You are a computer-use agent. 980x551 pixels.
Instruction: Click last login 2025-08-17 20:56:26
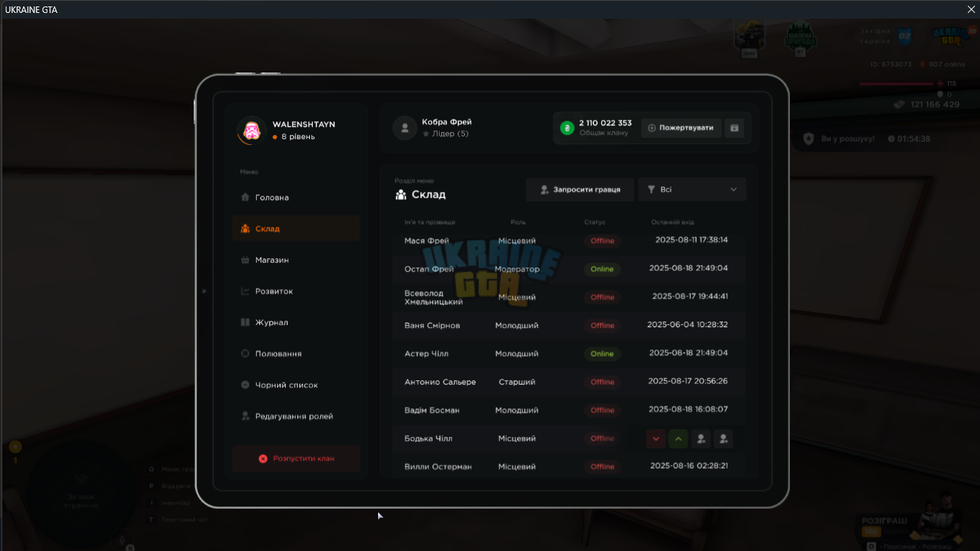click(x=687, y=381)
